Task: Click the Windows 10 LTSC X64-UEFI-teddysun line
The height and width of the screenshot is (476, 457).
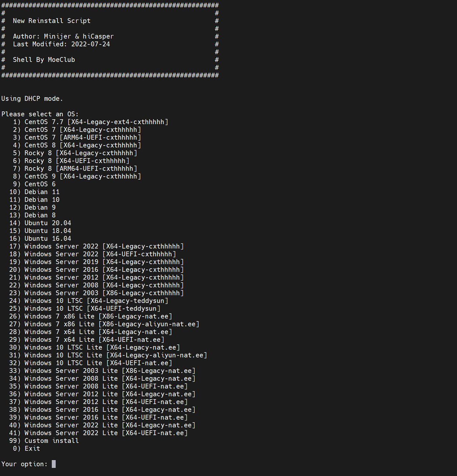Action: coord(85,308)
